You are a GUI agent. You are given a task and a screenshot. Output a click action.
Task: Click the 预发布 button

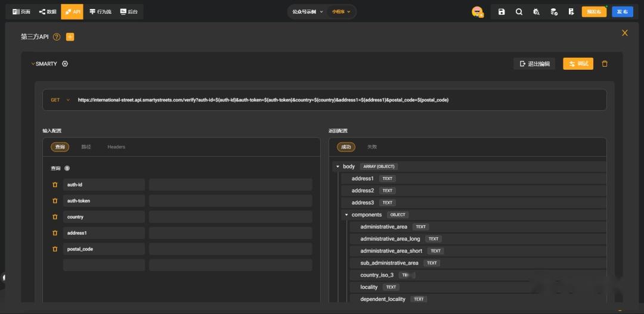click(594, 12)
